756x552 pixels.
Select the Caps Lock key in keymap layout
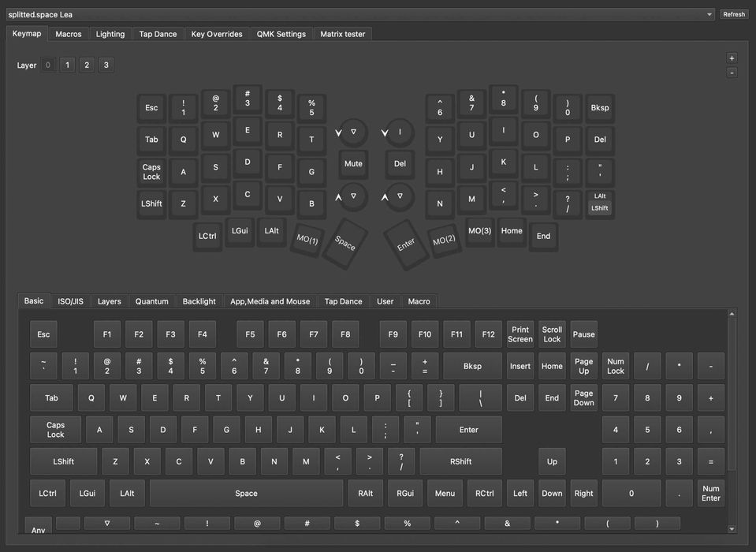(151, 172)
